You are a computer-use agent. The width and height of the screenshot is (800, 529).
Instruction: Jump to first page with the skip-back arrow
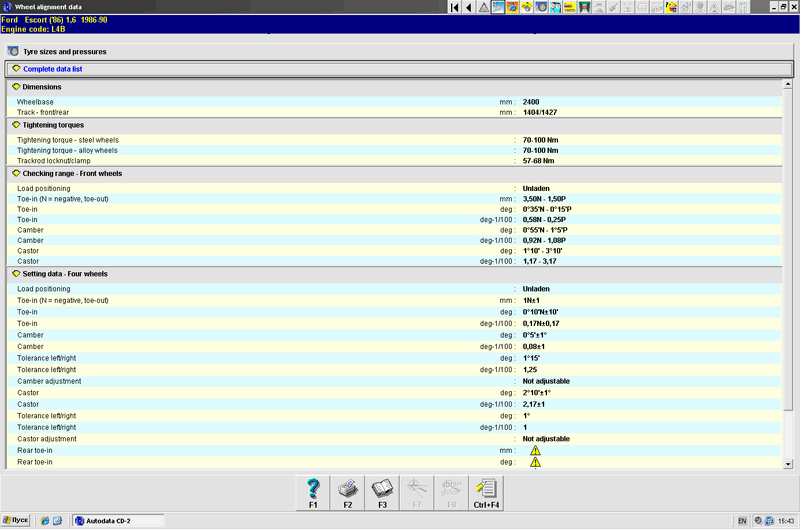point(454,7)
